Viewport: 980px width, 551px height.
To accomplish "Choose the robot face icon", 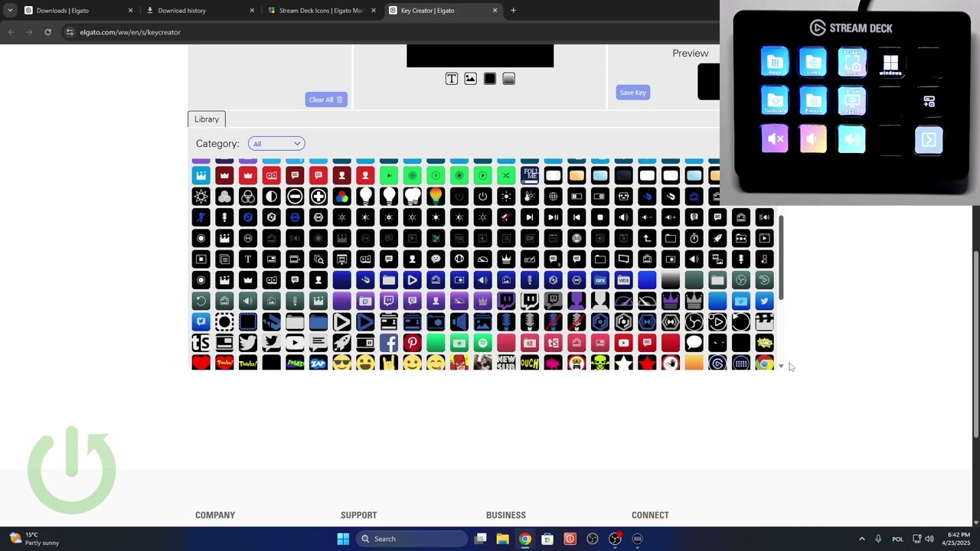I will click(x=623, y=197).
